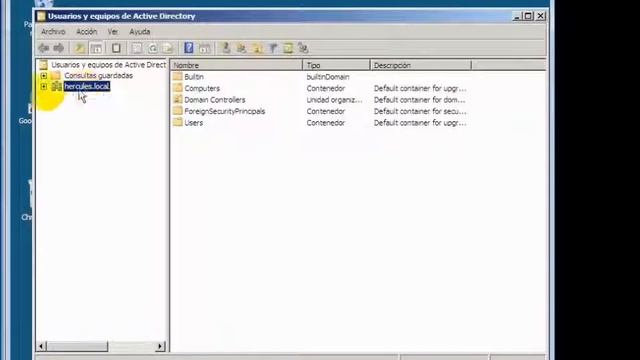Screen dimensions: 640x360
Task: Select Consultas guardadas in the tree
Action: click(x=98, y=76)
